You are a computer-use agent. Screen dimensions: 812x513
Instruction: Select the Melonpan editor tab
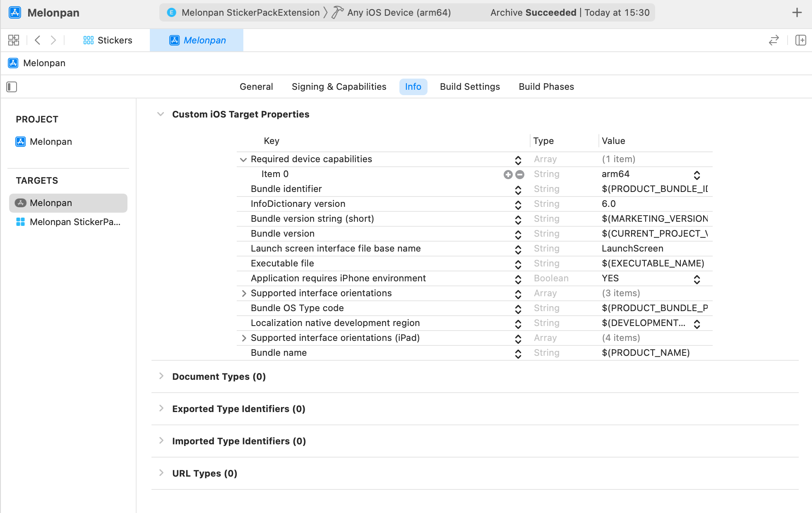point(197,40)
